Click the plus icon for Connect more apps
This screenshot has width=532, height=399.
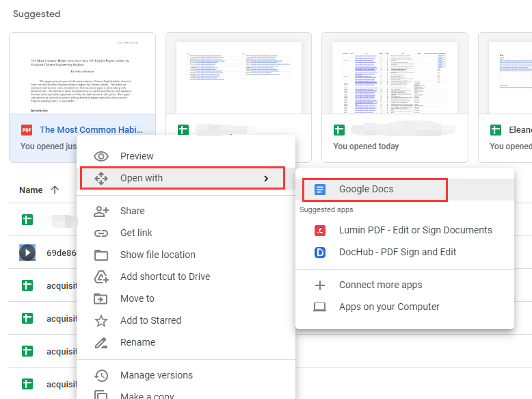pyautogui.click(x=319, y=285)
